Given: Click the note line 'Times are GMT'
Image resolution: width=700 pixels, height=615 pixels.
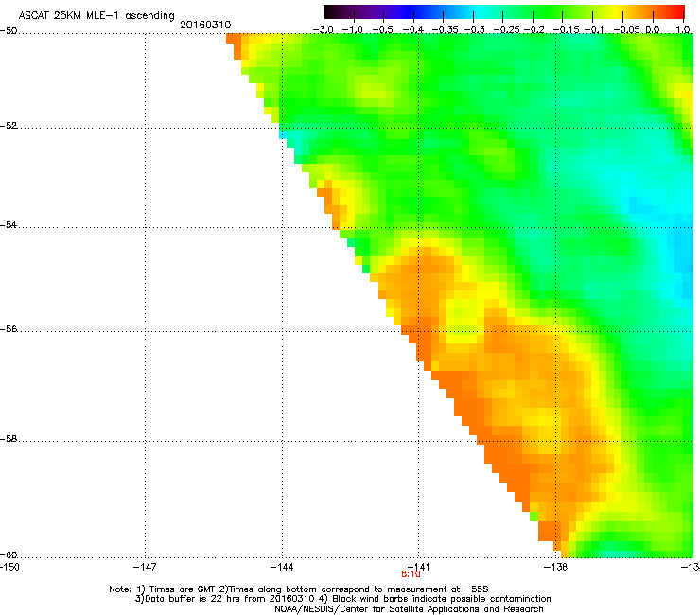Looking at the screenshot, I should 183,589.
